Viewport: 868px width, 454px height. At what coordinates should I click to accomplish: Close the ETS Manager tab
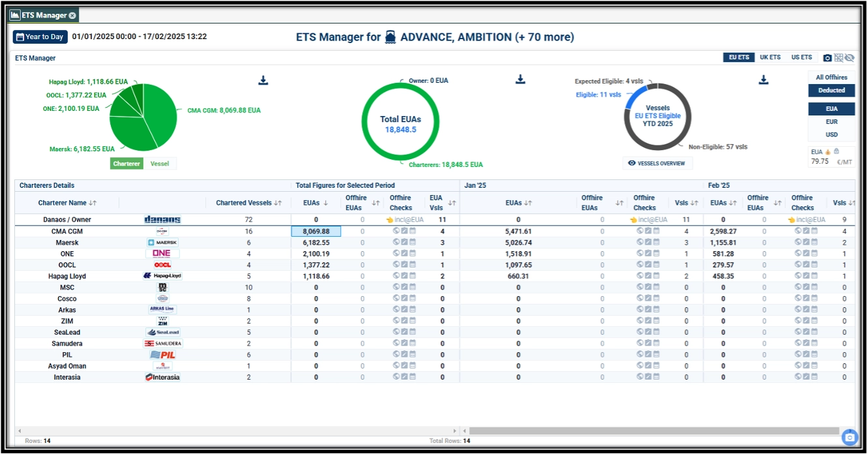(x=72, y=15)
